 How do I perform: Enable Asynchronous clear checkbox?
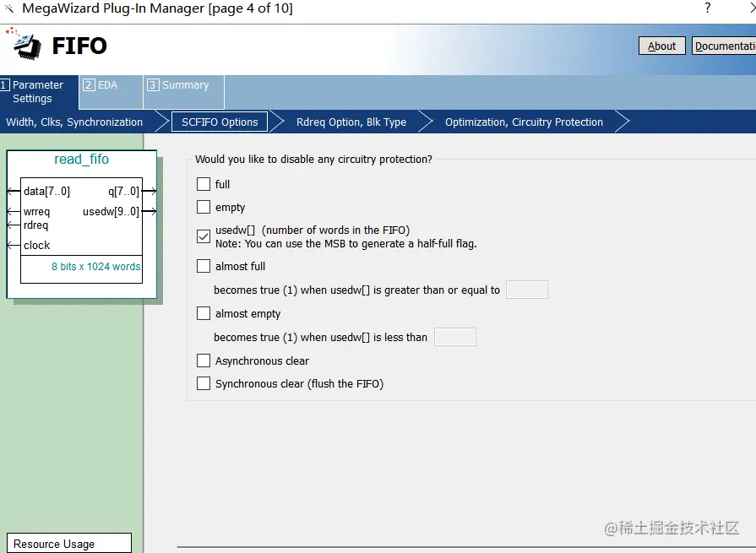(x=204, y=361)
